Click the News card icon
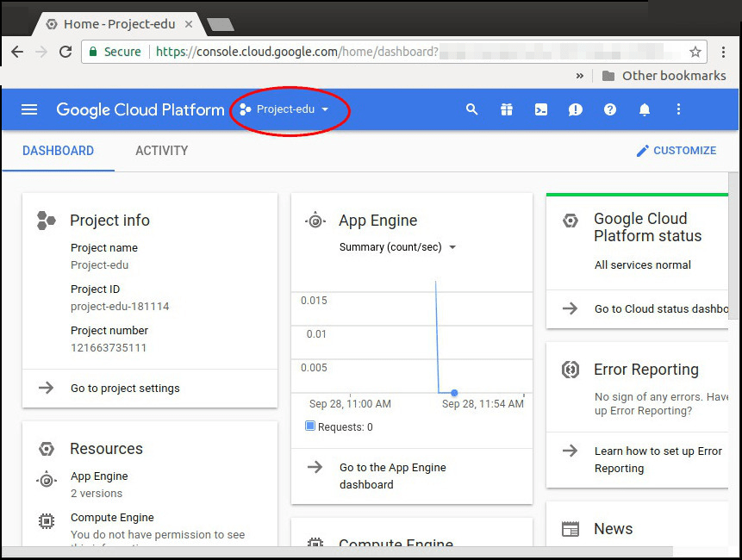742x560 pixels. pyautogui.click(x=571, y=529)
